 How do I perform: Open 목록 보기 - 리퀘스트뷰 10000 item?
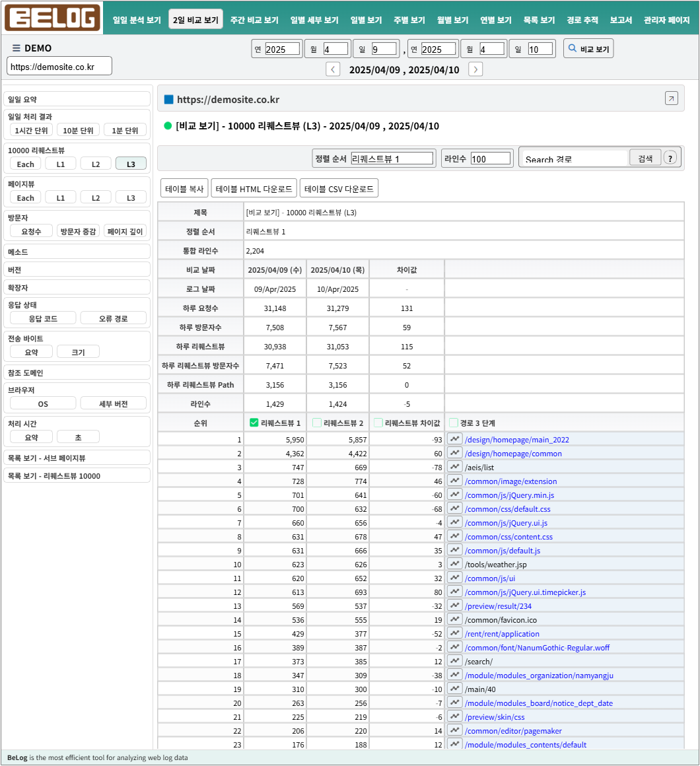click(x=77, y=475)
